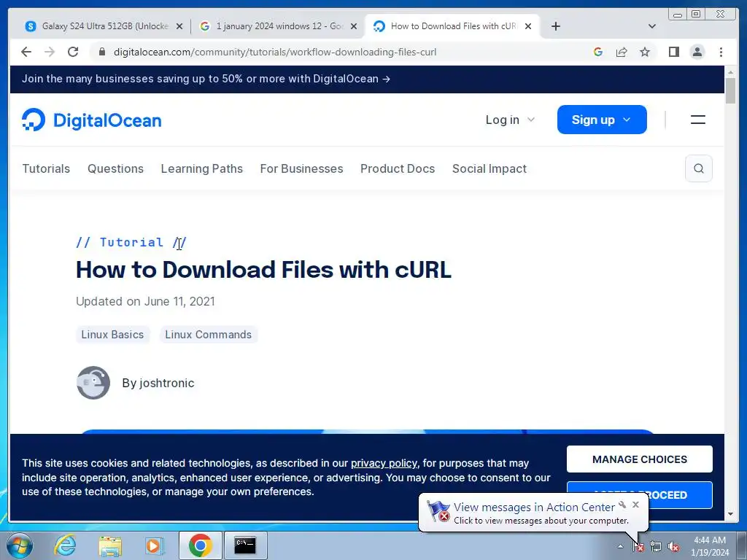Open Windows Explorer folder in taskbar

[x=110, y=545]
